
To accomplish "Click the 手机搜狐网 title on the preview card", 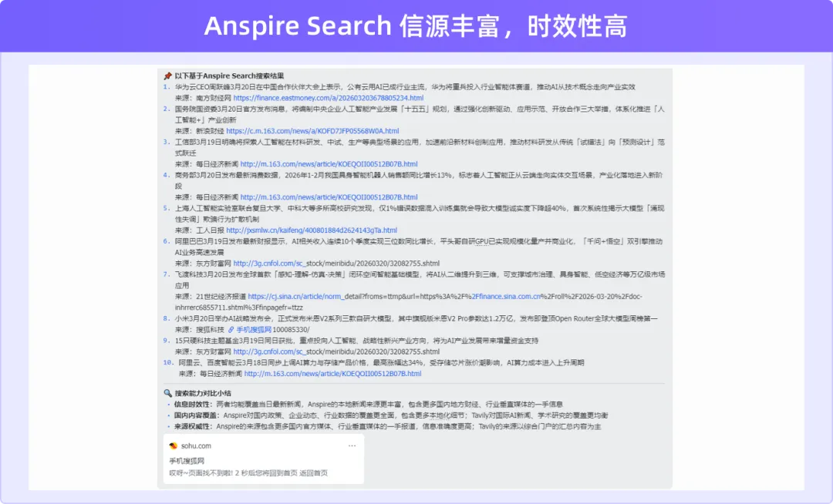I will (187, 461).
